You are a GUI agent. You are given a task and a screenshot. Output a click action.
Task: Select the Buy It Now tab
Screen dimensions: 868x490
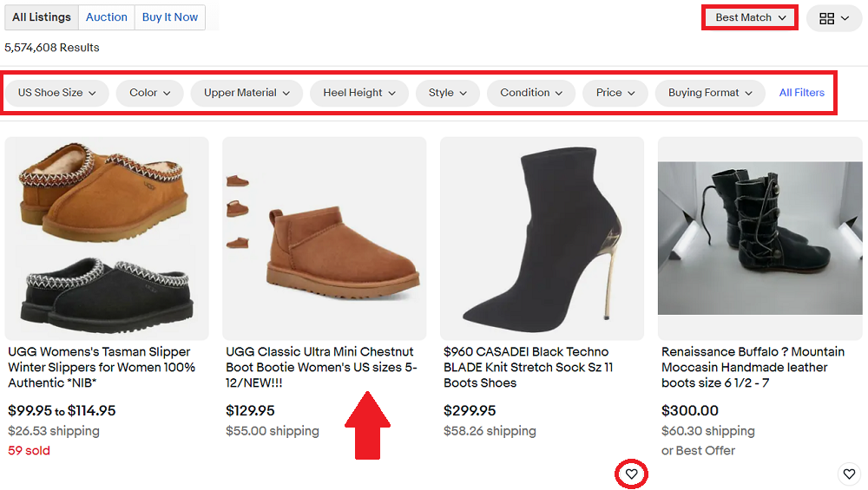(170, 17)
